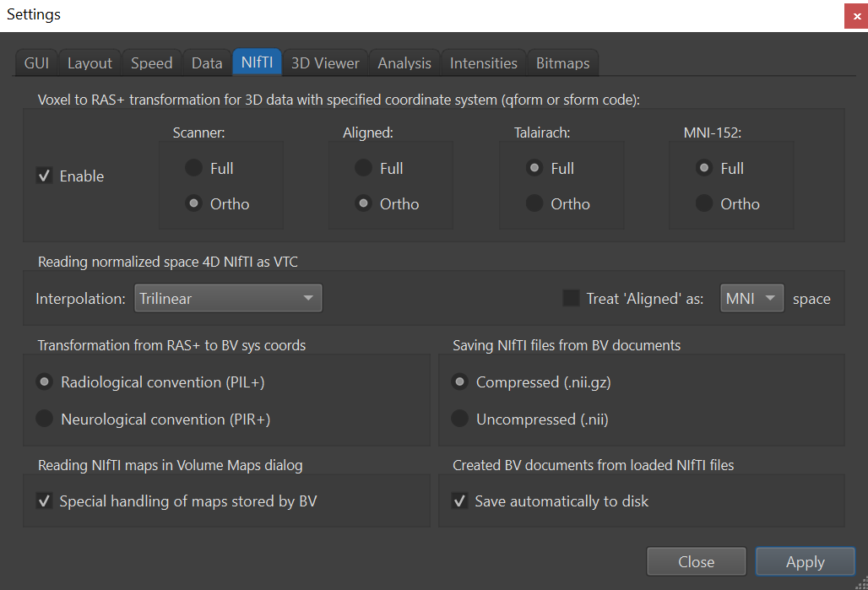
Task: Close the Settings dialog
Action: point(696,561)
